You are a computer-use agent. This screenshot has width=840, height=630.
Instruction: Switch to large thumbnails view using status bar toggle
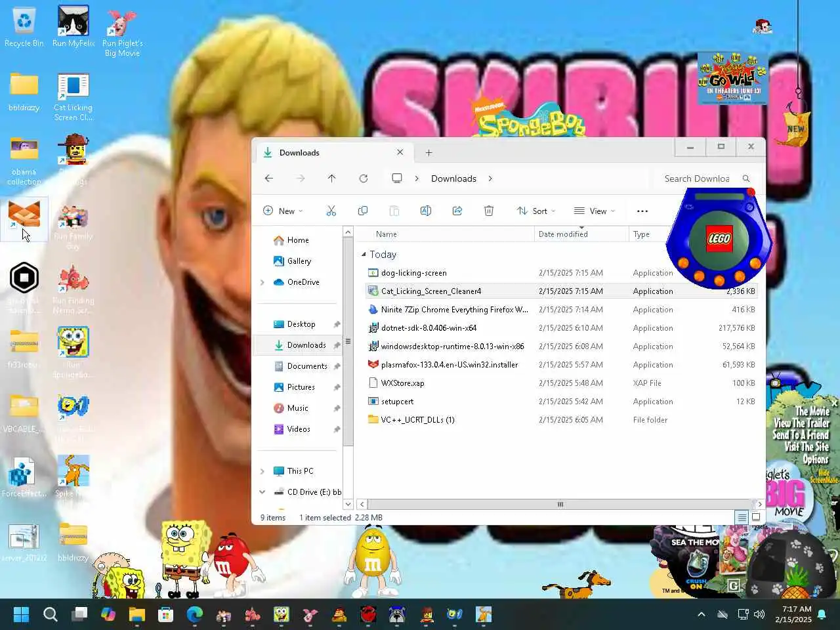coord(756,517)
